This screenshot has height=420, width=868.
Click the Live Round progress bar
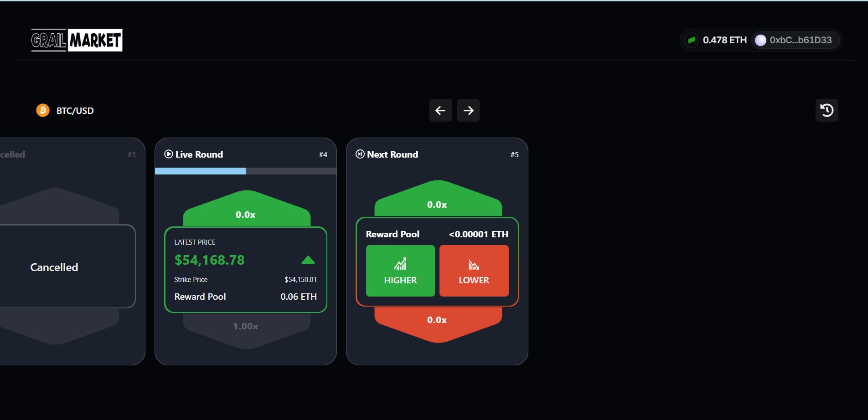click(246, 171)
